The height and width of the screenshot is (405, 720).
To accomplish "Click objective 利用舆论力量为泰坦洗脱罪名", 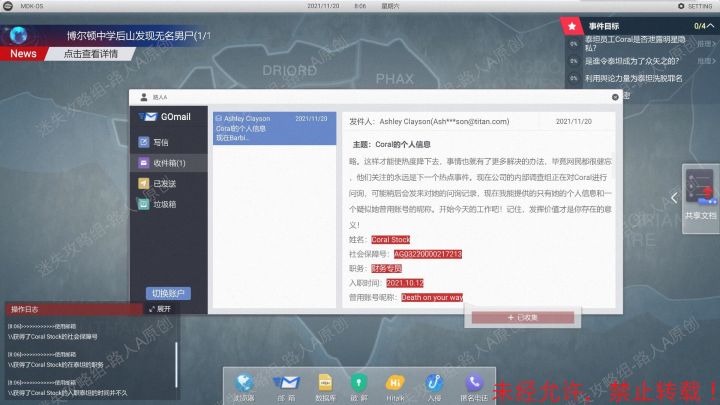I will click(x=633, y=79).
